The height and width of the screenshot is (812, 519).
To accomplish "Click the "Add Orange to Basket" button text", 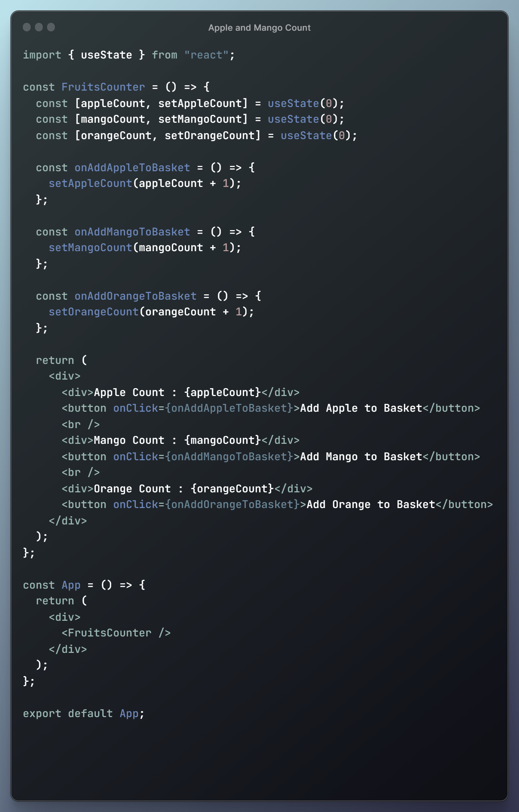I will [x=371, y=504].
